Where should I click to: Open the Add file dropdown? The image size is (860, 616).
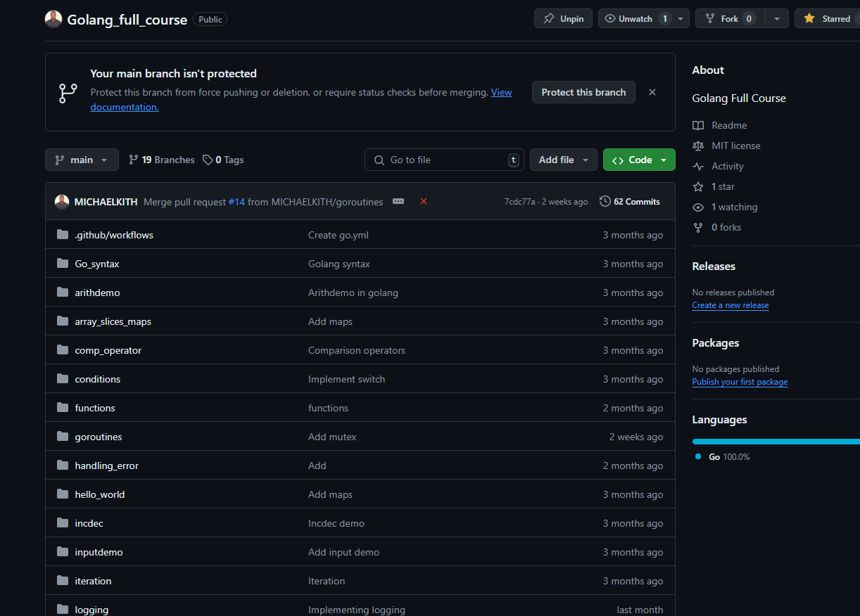(564, 160)
